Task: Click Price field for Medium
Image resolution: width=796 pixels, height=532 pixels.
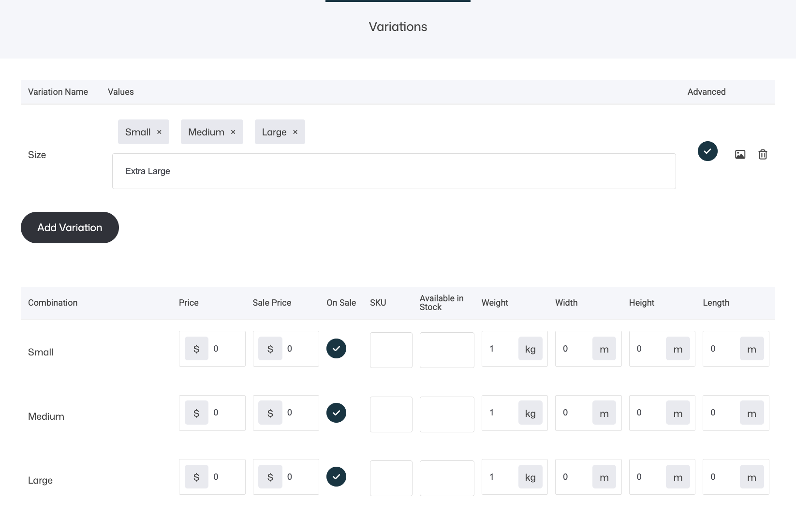Action: click(x=212, y=413)
